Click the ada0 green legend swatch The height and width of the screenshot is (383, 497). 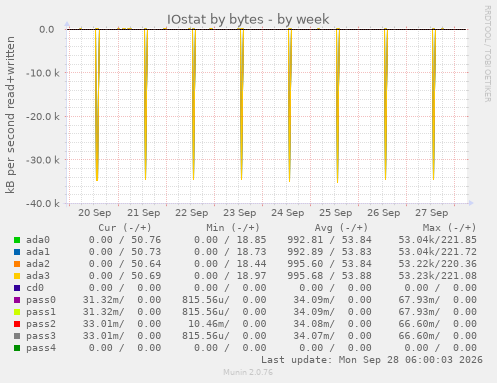17,240
